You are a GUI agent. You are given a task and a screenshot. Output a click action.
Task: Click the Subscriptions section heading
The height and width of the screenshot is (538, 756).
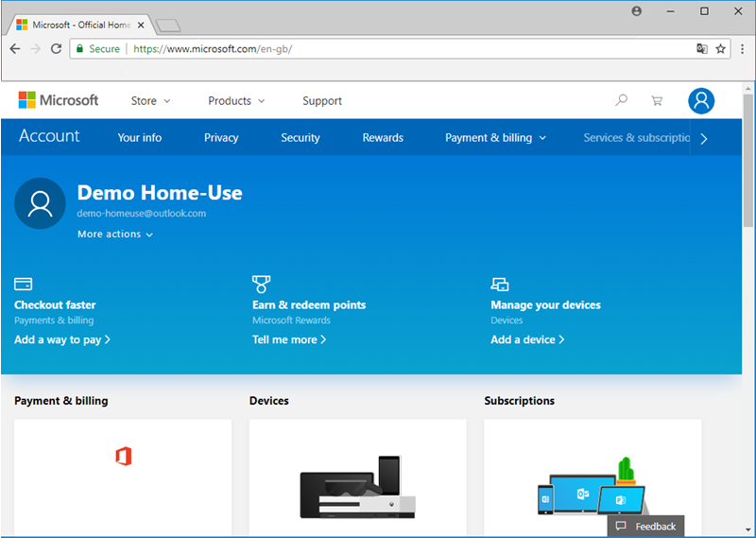point(519,401)
